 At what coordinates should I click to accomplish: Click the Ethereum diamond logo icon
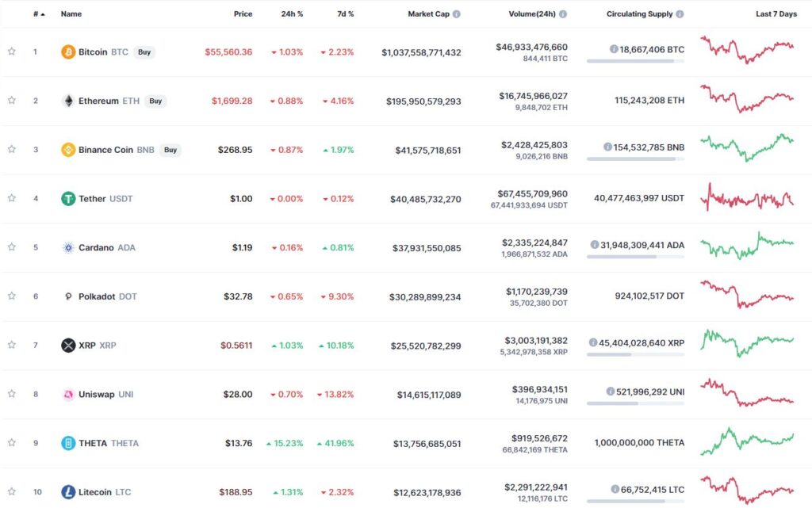[x=68, y=101]
